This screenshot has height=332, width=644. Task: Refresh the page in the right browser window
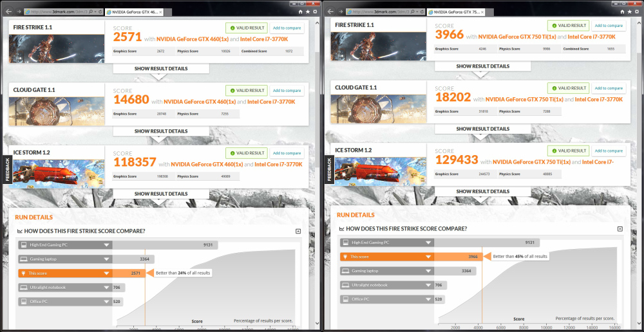(x=422, y=12)
